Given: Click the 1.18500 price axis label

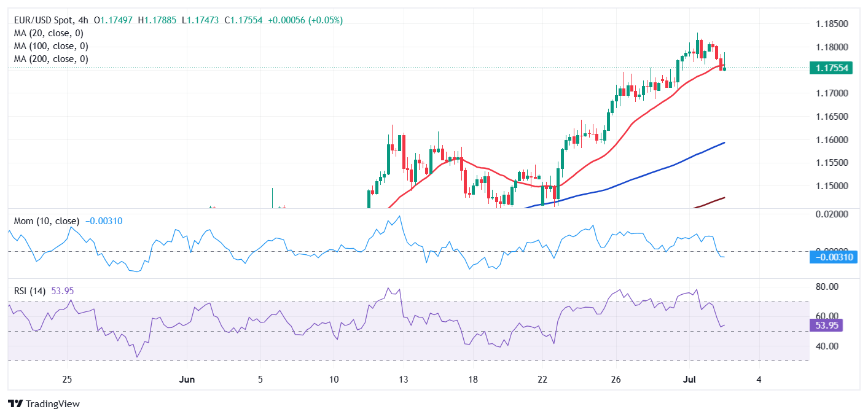Looking at the screenshot, I should click(x=832, y=24).
